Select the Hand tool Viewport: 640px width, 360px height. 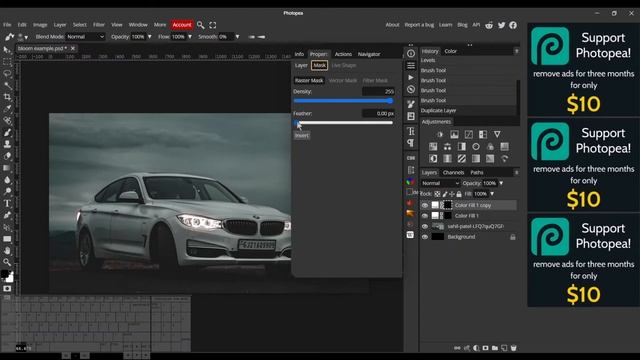pyautogui.click(x=7, y=251)
